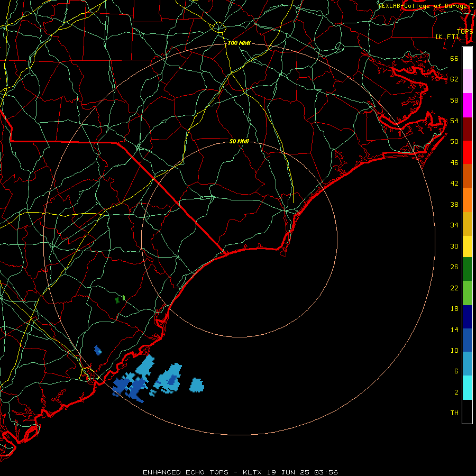Click the dark red (maroon) legend swatch
476x476 pixels.
click(467, 129)
